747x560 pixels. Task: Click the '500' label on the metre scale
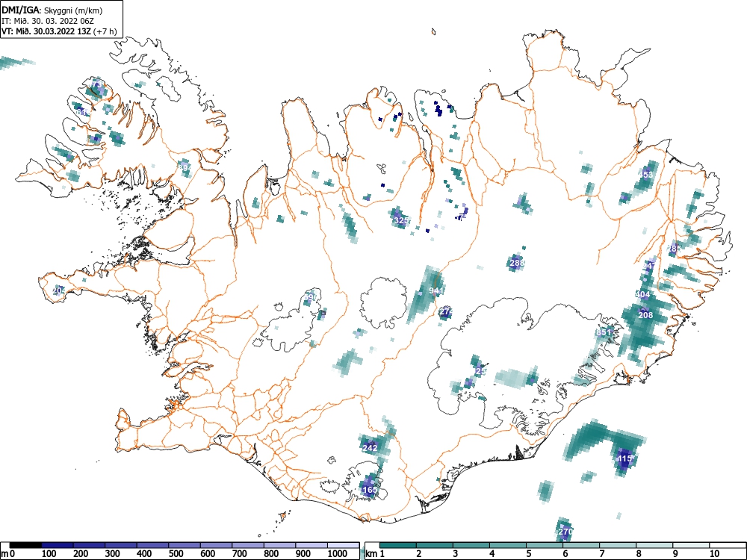(176, 554)
